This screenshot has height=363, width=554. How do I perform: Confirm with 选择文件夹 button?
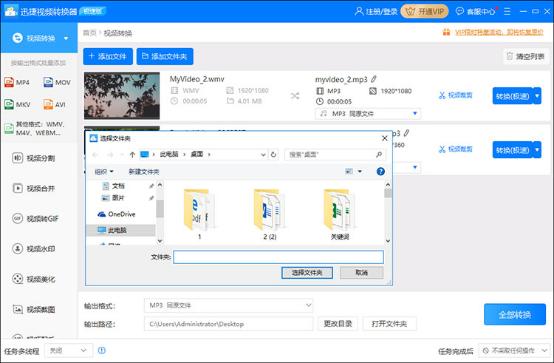307,273
